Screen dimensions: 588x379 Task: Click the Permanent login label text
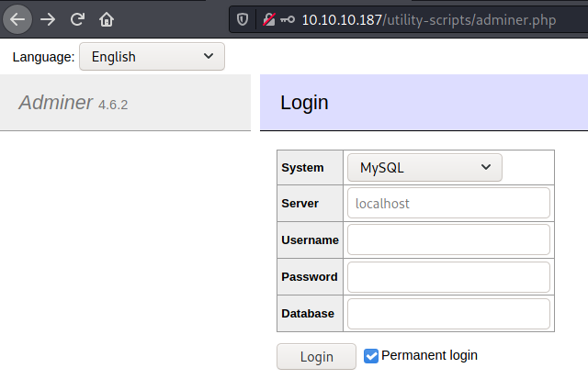(429, 355)
